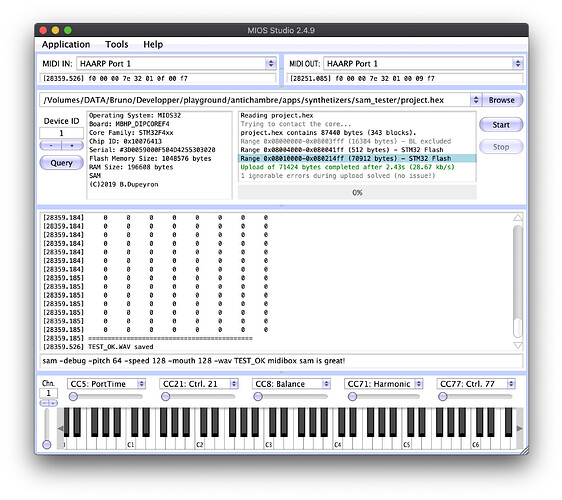Expand the MIDI IN port dropdown
This screenshot has height=500, width=562.
271,64
